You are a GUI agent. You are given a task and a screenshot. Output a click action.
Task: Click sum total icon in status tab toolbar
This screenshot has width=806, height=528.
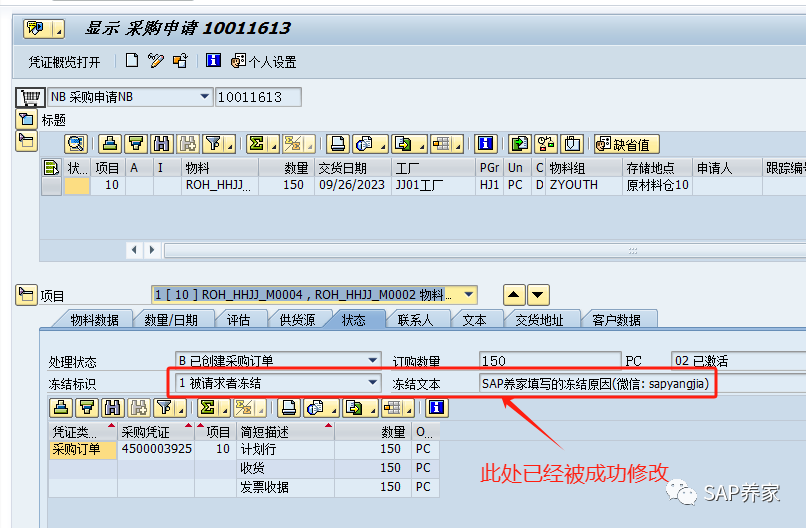(x=207, y=408)
